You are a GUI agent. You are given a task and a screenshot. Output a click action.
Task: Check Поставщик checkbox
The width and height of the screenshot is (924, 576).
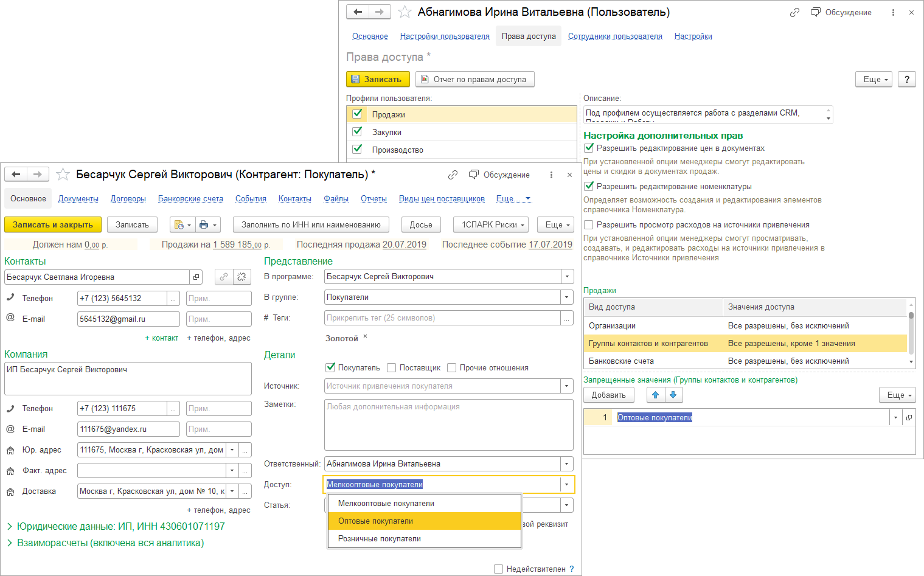[x=392, y=367]
